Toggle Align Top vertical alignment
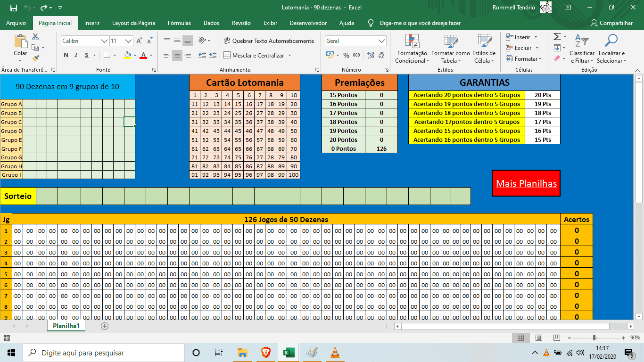Viewport: 644px width, 362px height. [166, 41]
